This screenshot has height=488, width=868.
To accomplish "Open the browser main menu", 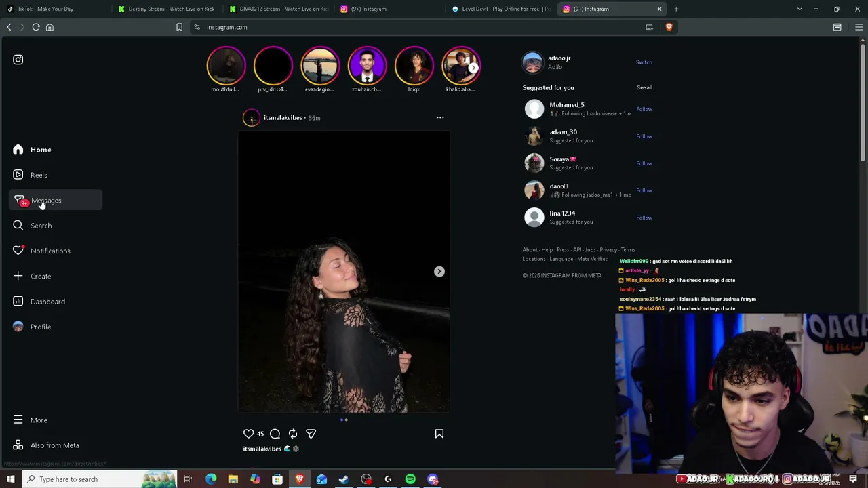I will (x=859, y=27).
